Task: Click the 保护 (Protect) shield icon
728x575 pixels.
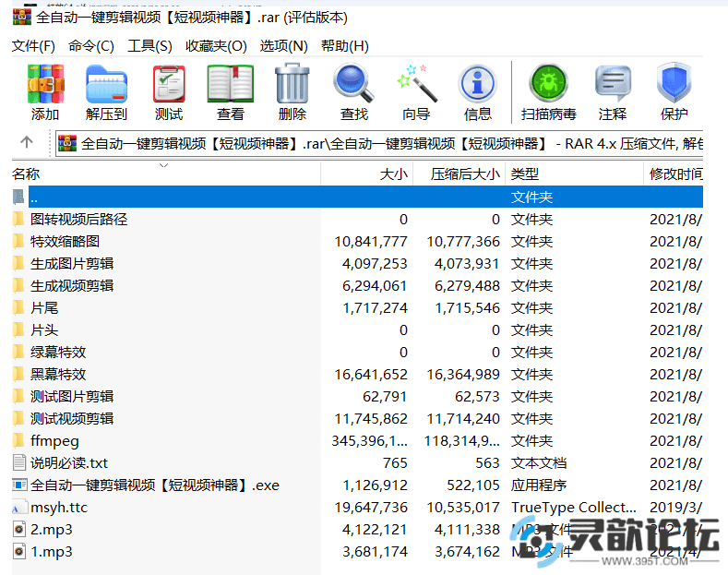Action: click(x=674, y=84)
